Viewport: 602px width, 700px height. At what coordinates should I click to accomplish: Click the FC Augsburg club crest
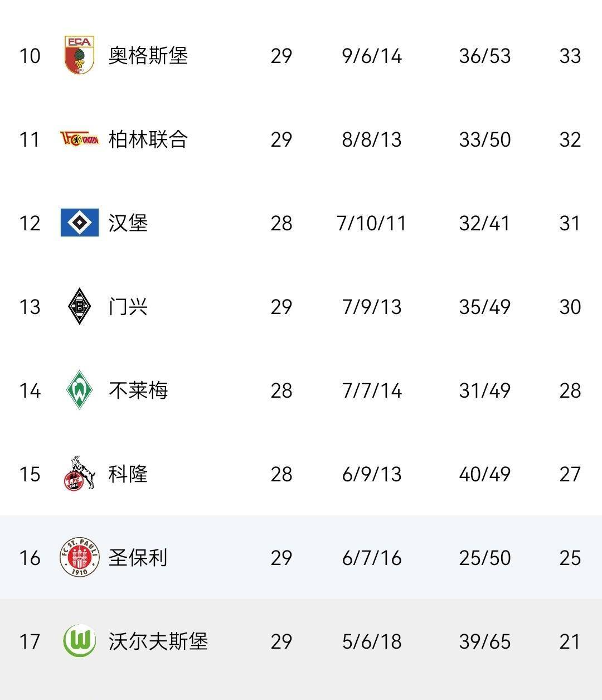79,55
